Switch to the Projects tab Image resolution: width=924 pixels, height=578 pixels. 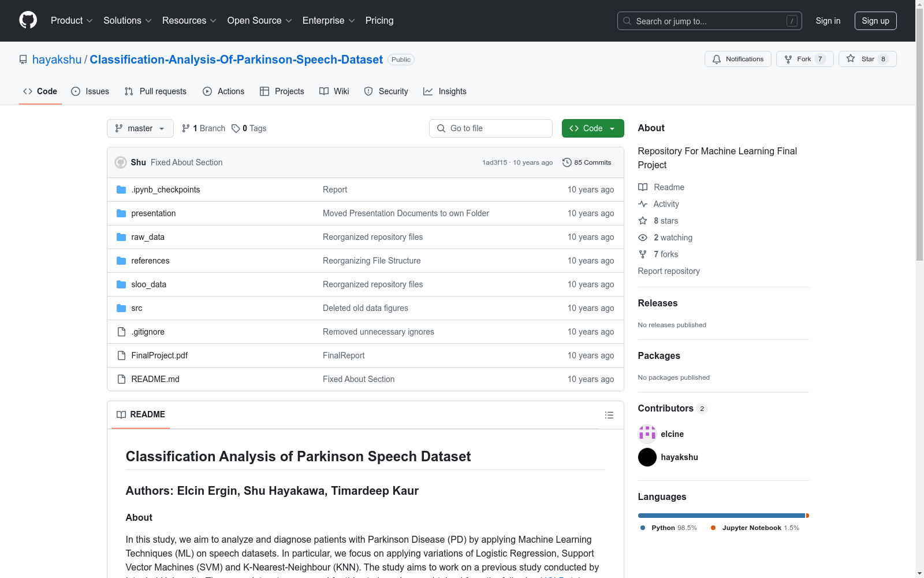tap(282, 91)
